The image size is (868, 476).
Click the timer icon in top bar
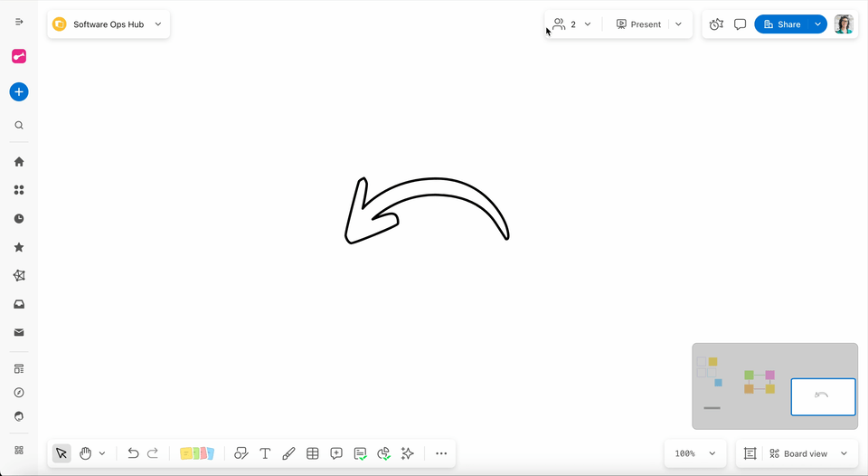tap(716, 24)
